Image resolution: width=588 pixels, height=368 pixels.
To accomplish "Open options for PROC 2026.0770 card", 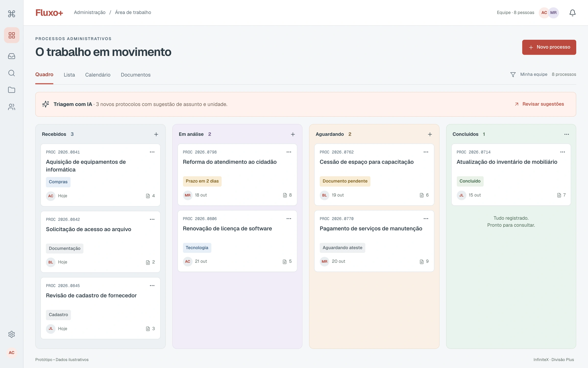I will 426,218.
